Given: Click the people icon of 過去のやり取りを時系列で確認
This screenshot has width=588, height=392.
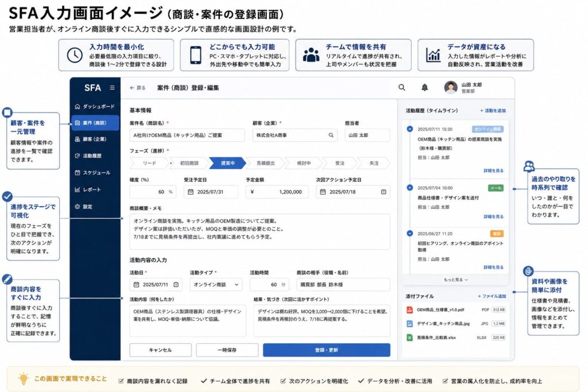Looking at the screenshot, I should pos(529,166).
